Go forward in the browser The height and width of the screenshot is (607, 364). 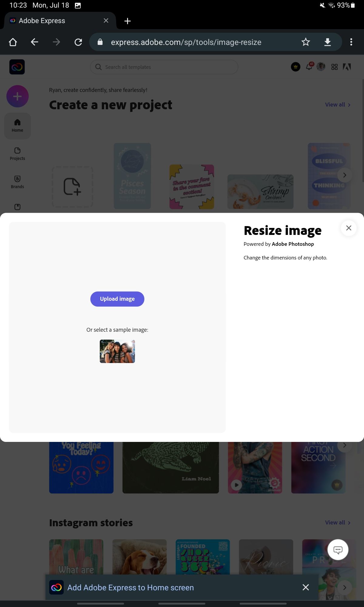tap(56, 42)
